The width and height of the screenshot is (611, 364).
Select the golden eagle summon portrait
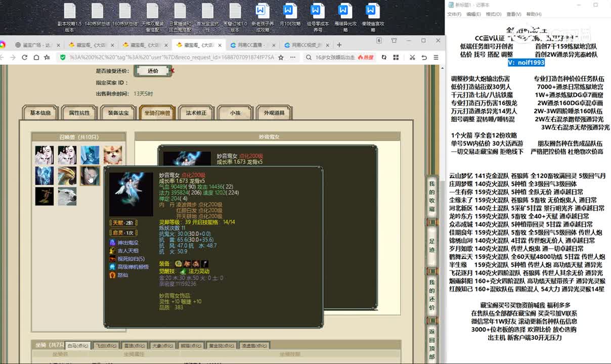click(x=67, y=176)
